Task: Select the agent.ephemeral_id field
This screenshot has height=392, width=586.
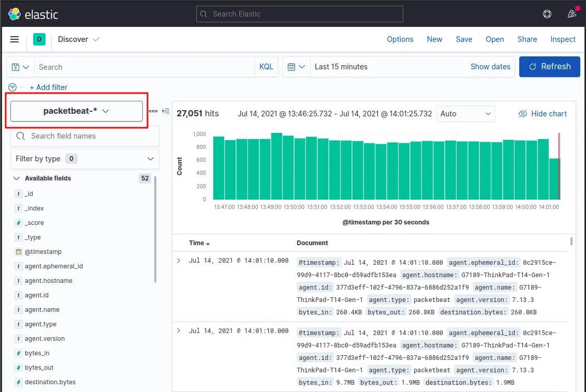Action: click(x=54, y=266)
